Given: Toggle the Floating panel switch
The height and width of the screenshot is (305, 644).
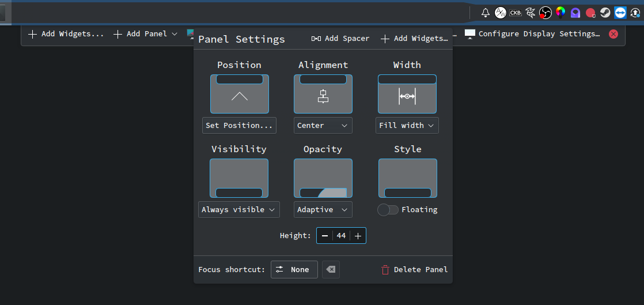Looking at the screenshot, I should [388, 210].
